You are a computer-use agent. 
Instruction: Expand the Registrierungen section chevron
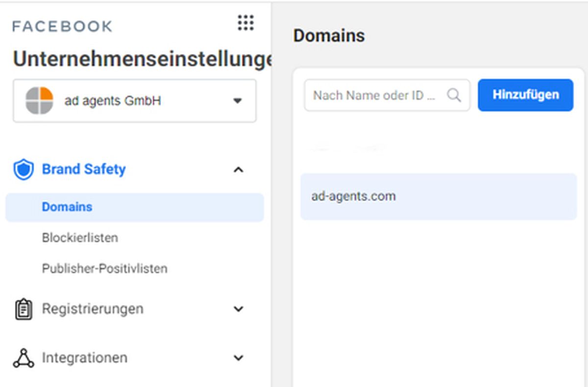238,309
